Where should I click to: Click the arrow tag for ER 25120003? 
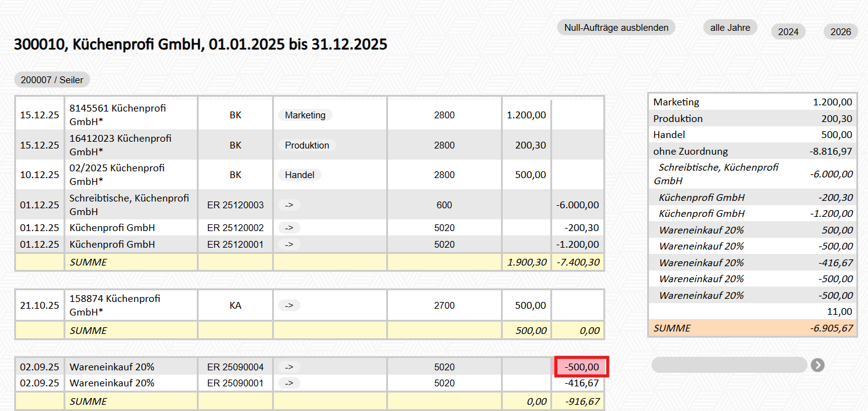click(289, 205)
